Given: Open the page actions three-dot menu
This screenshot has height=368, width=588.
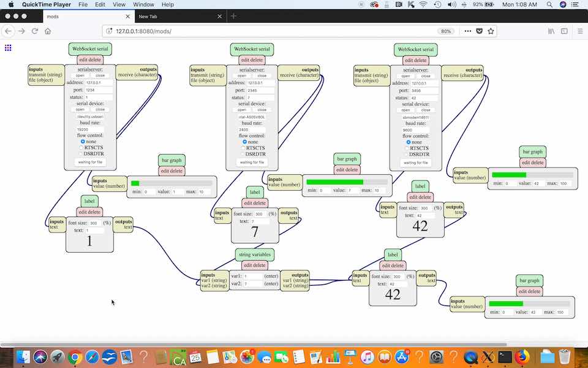Looking at the screenshot, I should [467, 31].
